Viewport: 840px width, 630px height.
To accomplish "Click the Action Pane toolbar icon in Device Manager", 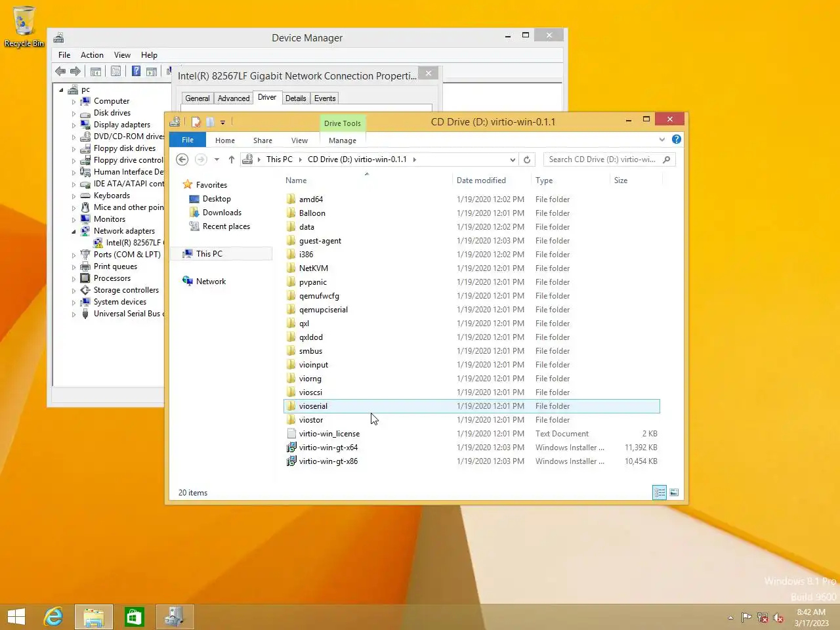I will 152,72.
